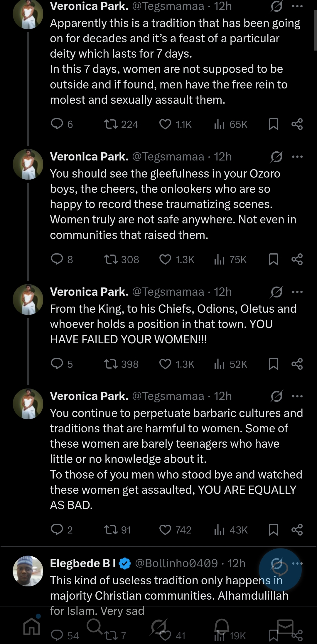
Task: Retweet the tweet with 398 reposts
Action: 111,364
